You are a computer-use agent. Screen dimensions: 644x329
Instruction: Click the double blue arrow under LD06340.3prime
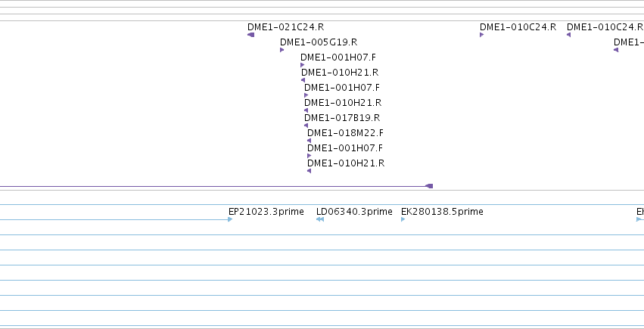320,219
